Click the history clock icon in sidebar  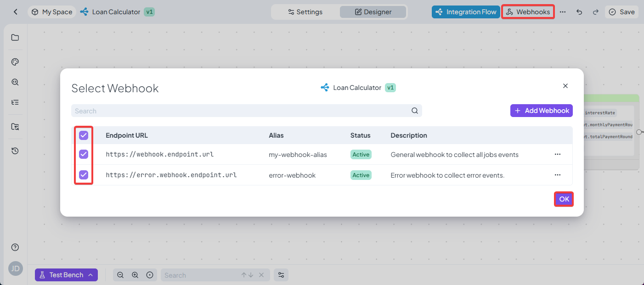tap(15, 151)
